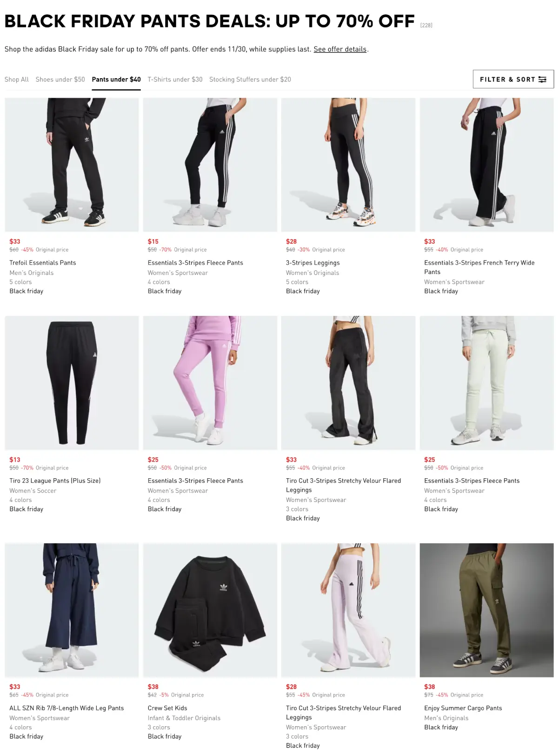Open T-Shirts under $30 tab
This screenshot has width=558, height=756.
(175, 80)
